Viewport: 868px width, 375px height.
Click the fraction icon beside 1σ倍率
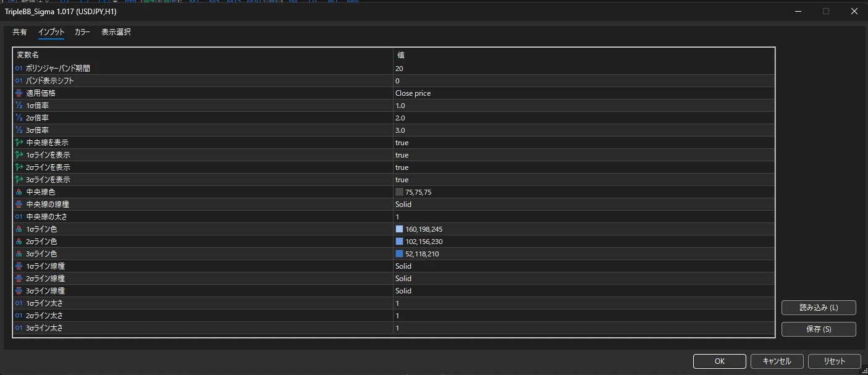click(x=19, y=106)
